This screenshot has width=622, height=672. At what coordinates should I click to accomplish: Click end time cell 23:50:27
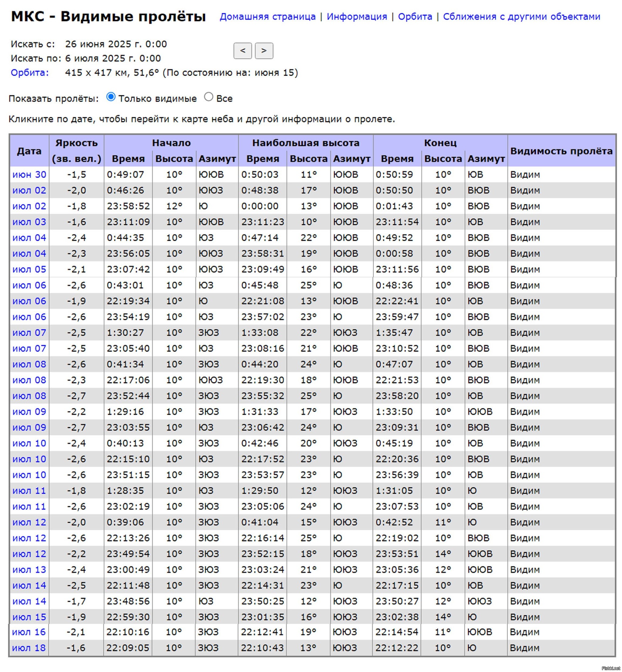pyautogui.click(x=397, y=602)
